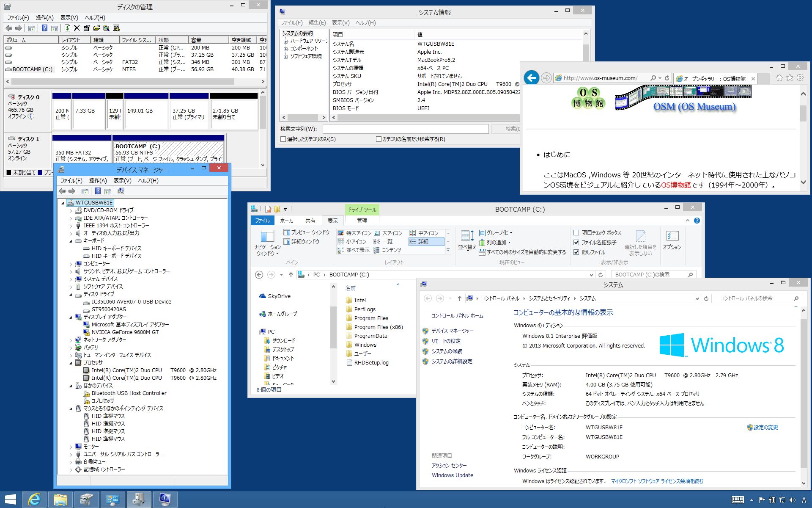Click the properties icon in Disk Management toolbar

[87, 28]
